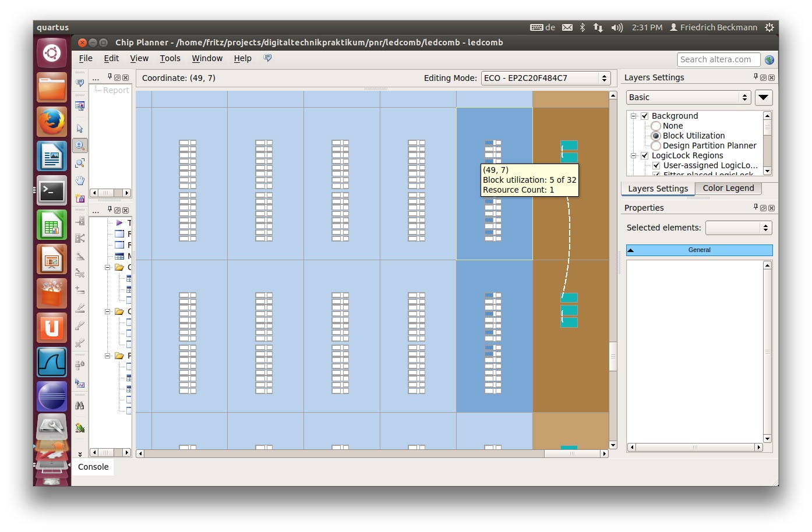This screenshot has width=812, height=532.
Task: Click the create LogicLock region icon
Action: tap(80, 198)
